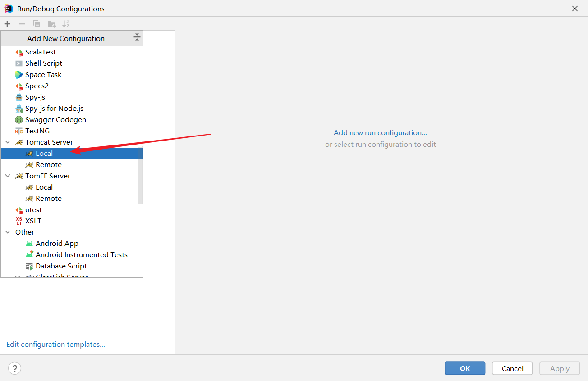The height and width of the screenshot is (381, 588).
Task: Click the Cancel button
Action: [512, 368]
